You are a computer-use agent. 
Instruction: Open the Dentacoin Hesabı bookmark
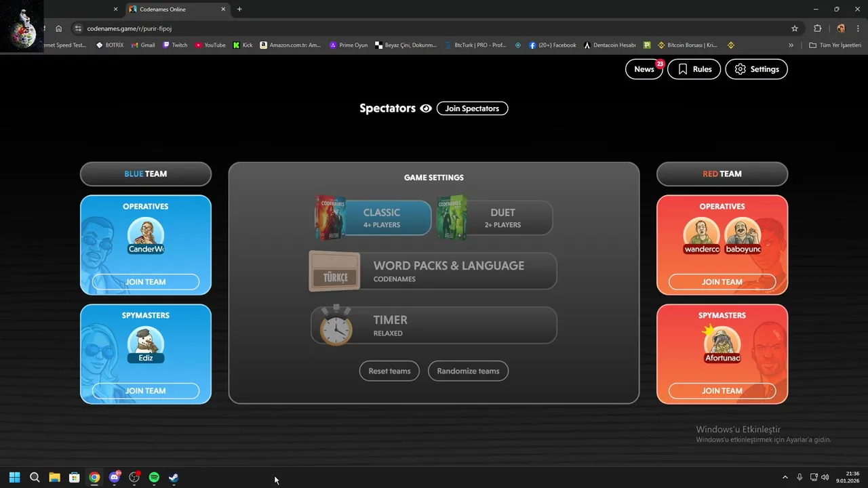[609, 45]
